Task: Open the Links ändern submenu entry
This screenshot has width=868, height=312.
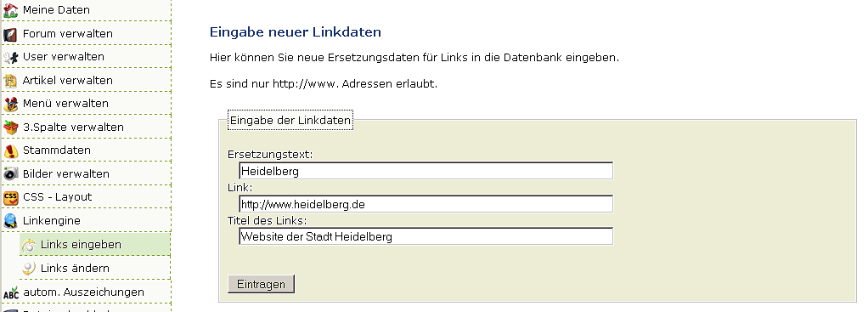Action: click(94, 269)
